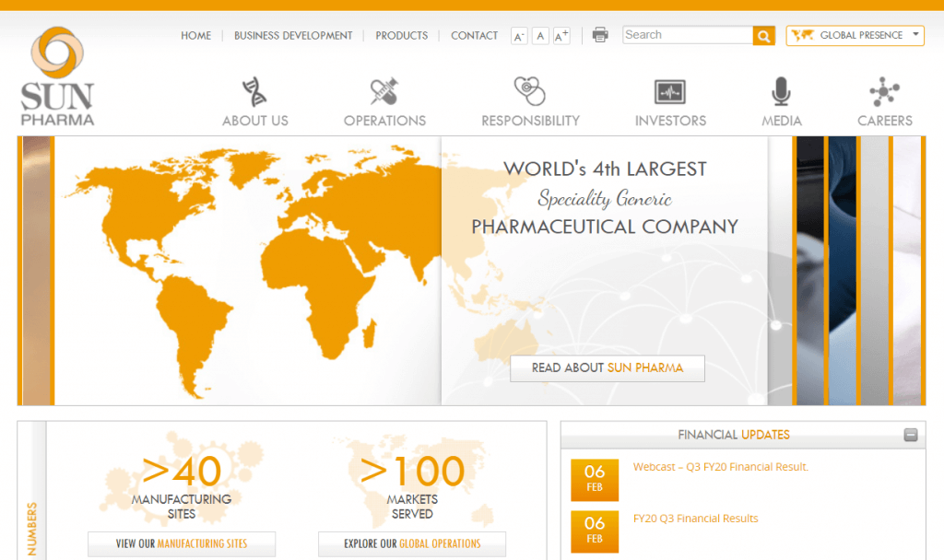
Task: Open About Us via the DNA icon
Action: [x=255, y=92]
